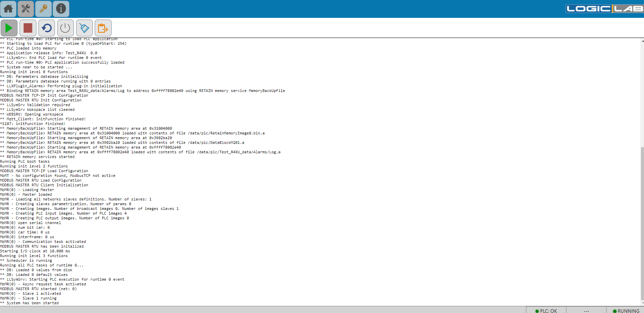Go to the Home page
Viewport: 644px width, 313px height.
coord(8,9)
